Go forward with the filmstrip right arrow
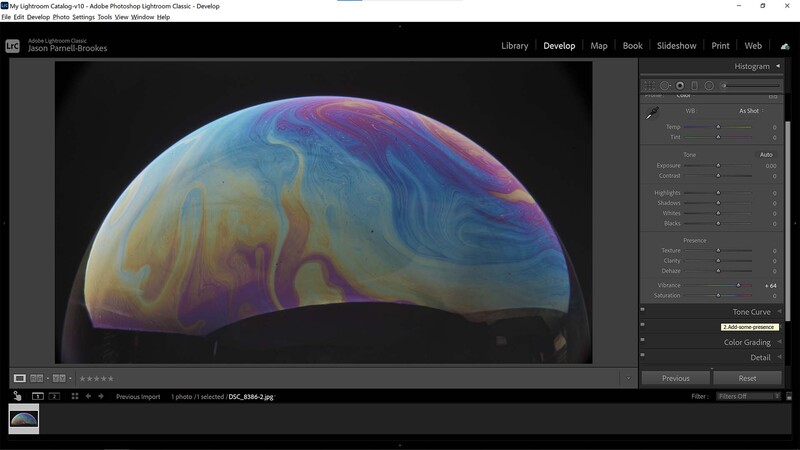 101,396
